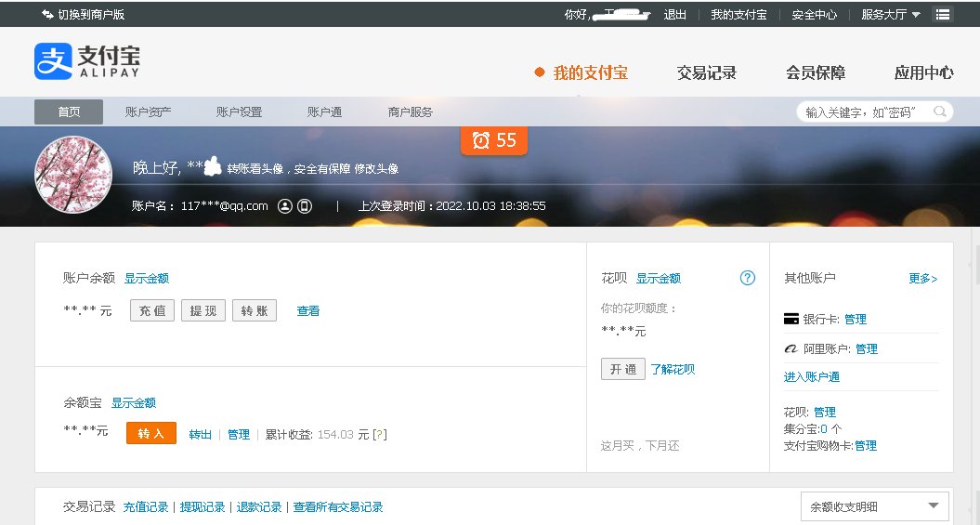Click 进入账户通 link
Image resolution: width=980 pixels, height=525 pixels.
click(x=812, y=377)
